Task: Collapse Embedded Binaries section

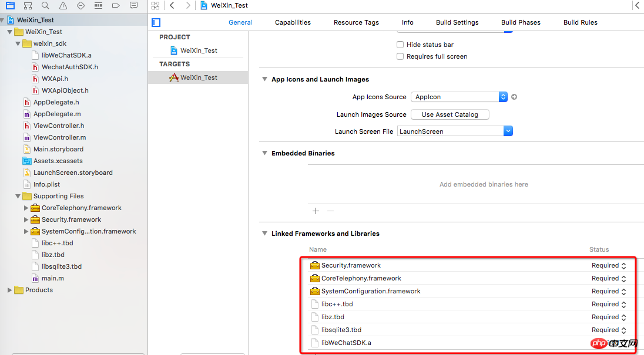Action: point(265,153)
